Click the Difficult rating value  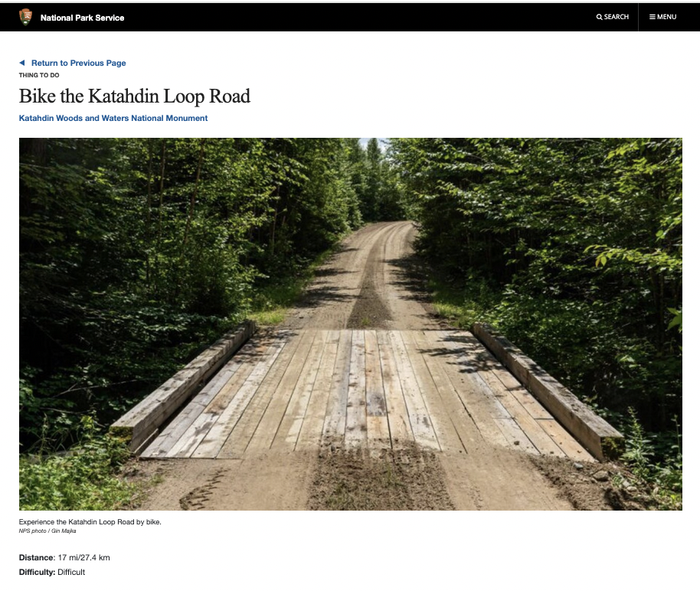(x=71, y=573)
